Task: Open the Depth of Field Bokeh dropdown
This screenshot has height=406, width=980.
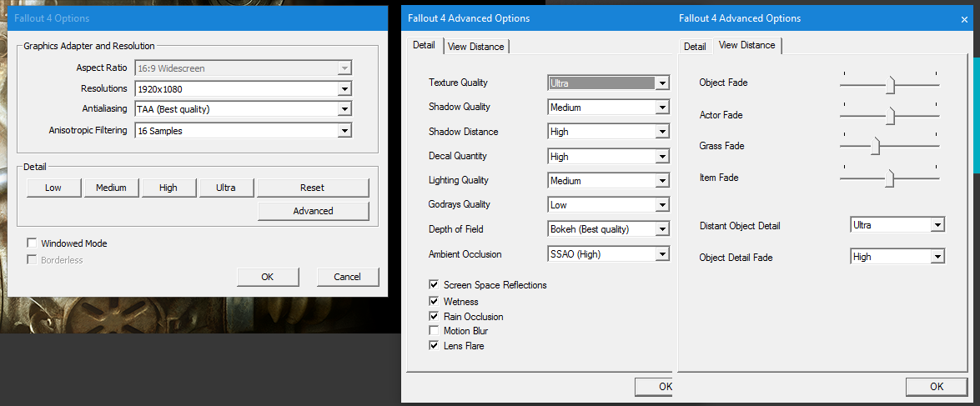Action: [608, 229]
